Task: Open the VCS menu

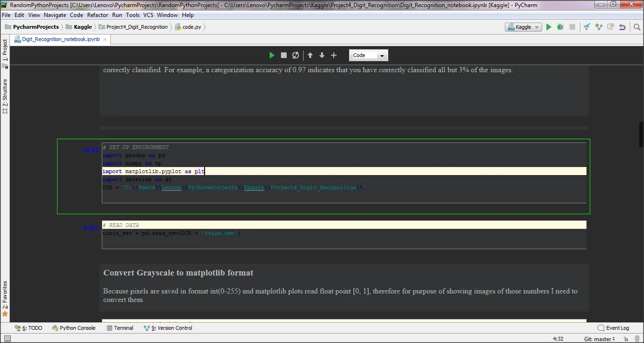Action: 149,15
